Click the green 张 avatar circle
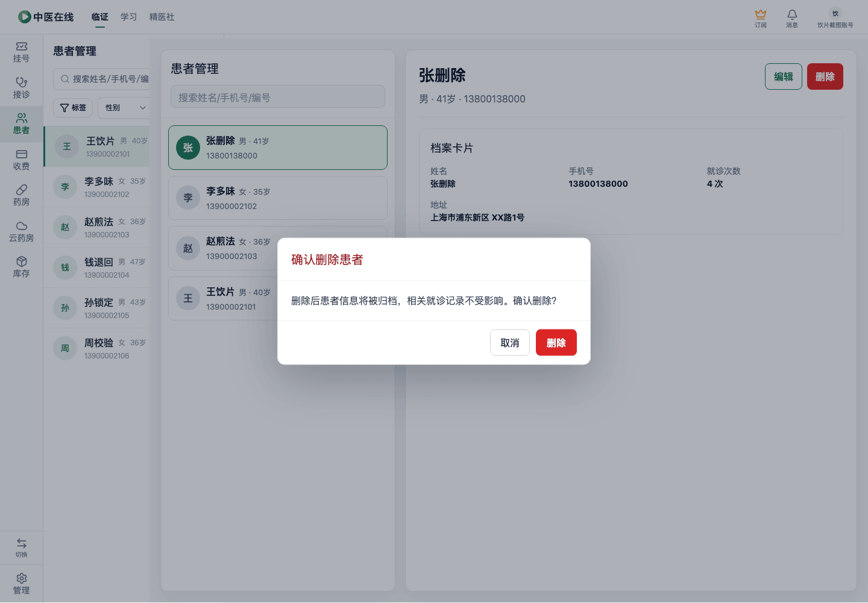Viewport: 868px width, 603px height. tap(188, 148)
